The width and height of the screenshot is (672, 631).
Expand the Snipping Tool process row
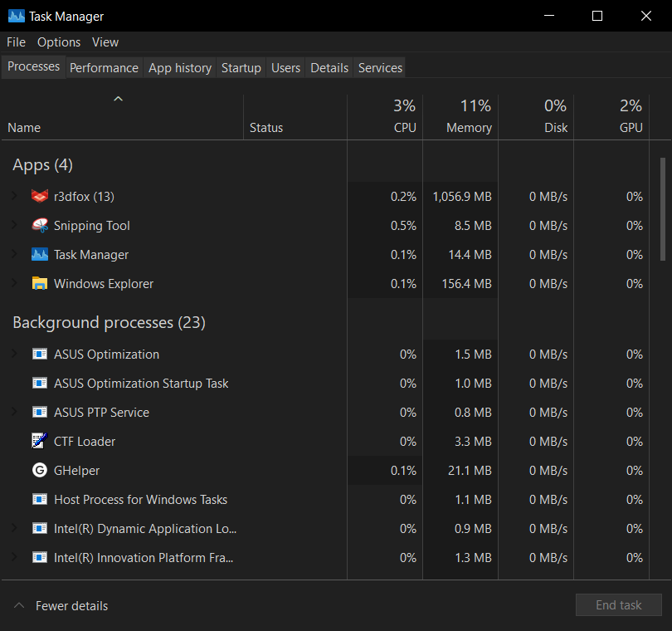(x=14, y=225)
